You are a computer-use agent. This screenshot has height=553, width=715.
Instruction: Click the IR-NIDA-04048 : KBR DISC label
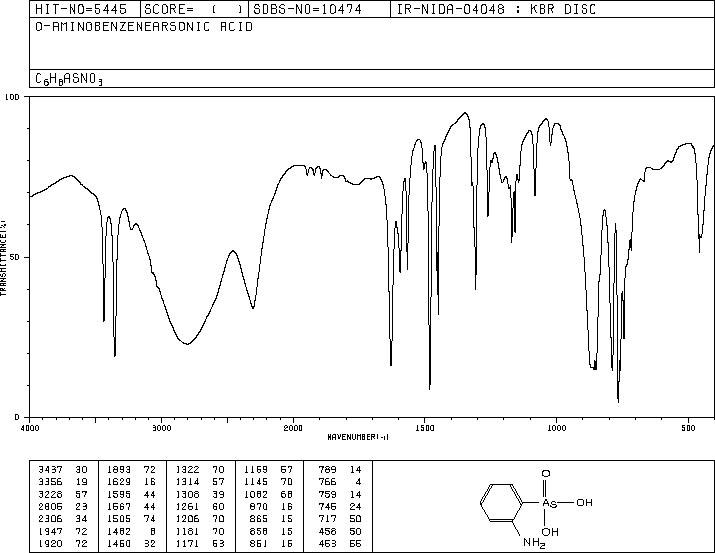(x=496, y=9)
